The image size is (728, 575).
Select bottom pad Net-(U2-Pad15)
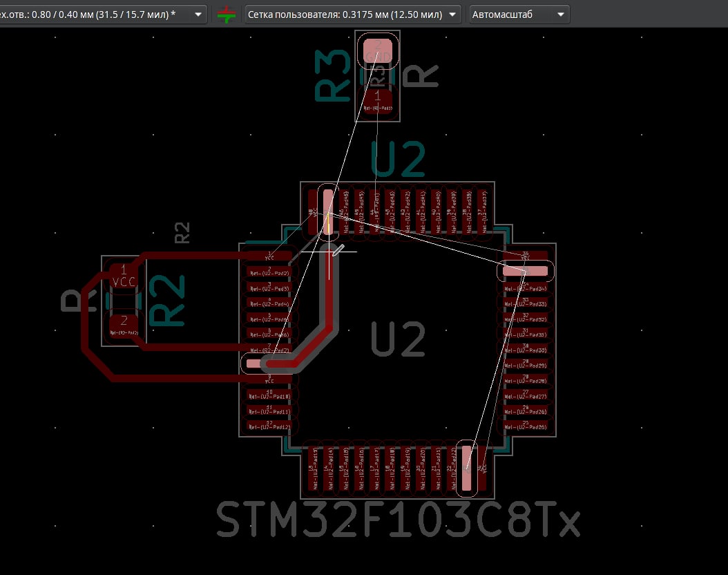pyautogui.click(x=344, y=469)
